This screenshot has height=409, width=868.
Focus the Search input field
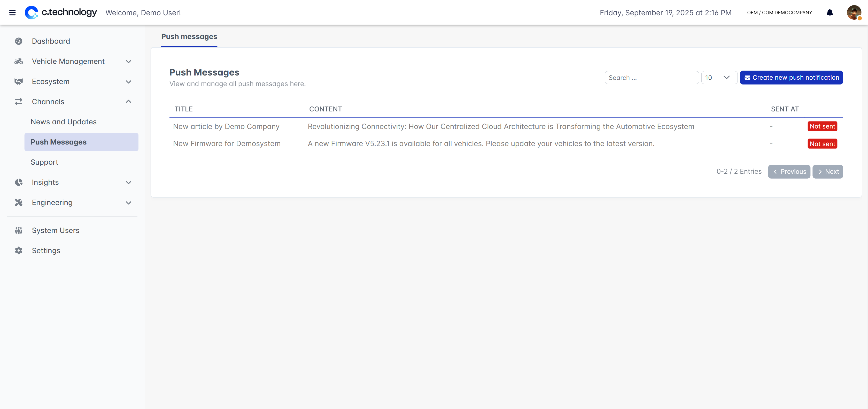(651, 78)
